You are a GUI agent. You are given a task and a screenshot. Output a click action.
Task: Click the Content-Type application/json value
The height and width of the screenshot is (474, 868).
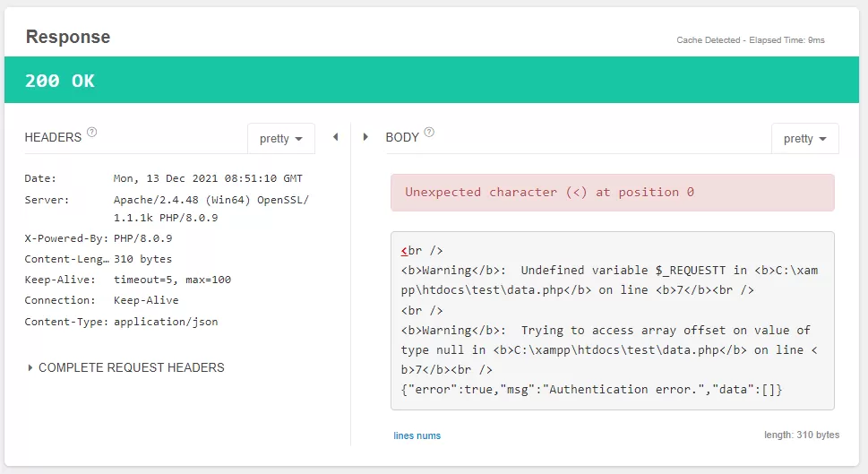pos(166,322)
